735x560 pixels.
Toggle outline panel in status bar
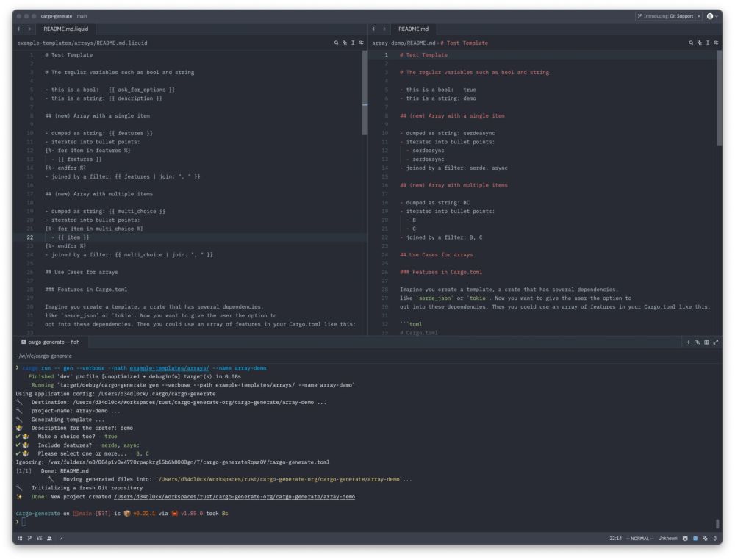[x=40, y=539]
